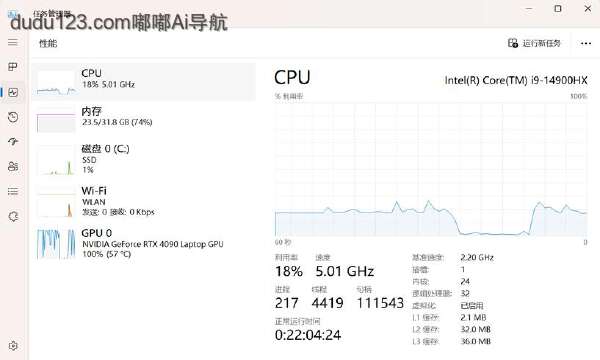Viewport: 600px width, 360px height.
Task: Open the Users page icon
Action: coord(13,166)
